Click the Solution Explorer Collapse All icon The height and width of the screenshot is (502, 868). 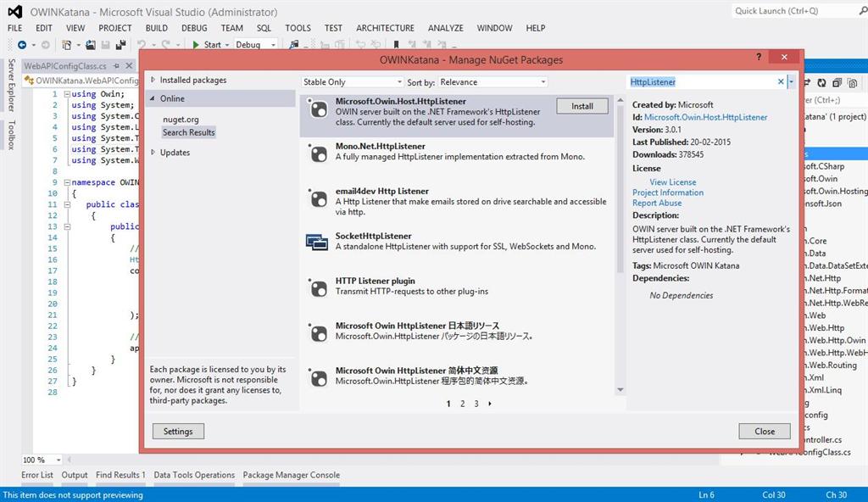pos(837,83)
